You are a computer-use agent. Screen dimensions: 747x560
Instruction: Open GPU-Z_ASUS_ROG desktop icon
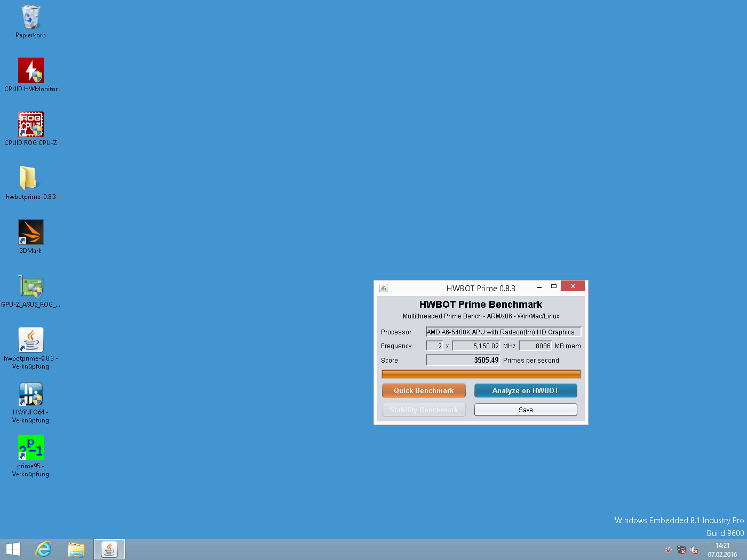tap(31, 291)
